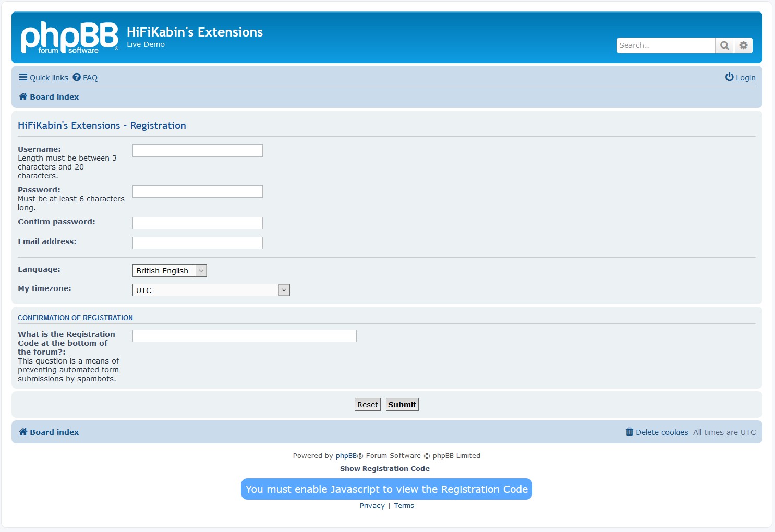Click the phpBB forum software logo
Screen dimensions: 775x532
[69, 38]
